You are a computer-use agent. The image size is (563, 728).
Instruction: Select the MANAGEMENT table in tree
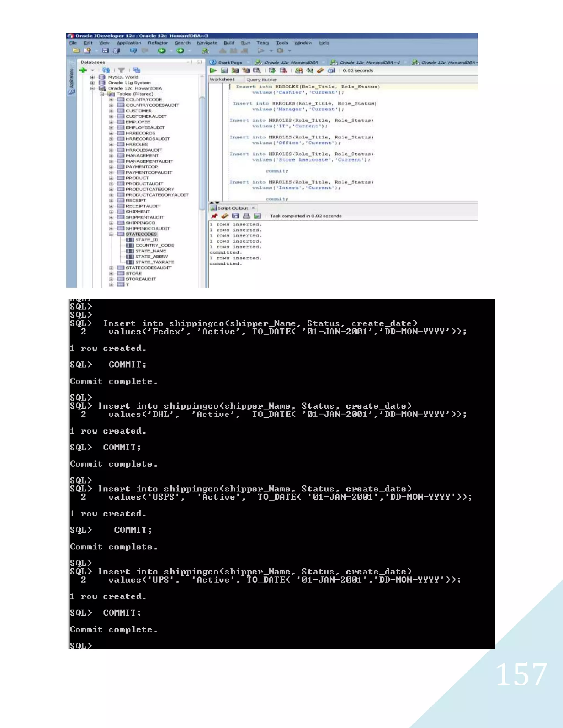[142, 156]
